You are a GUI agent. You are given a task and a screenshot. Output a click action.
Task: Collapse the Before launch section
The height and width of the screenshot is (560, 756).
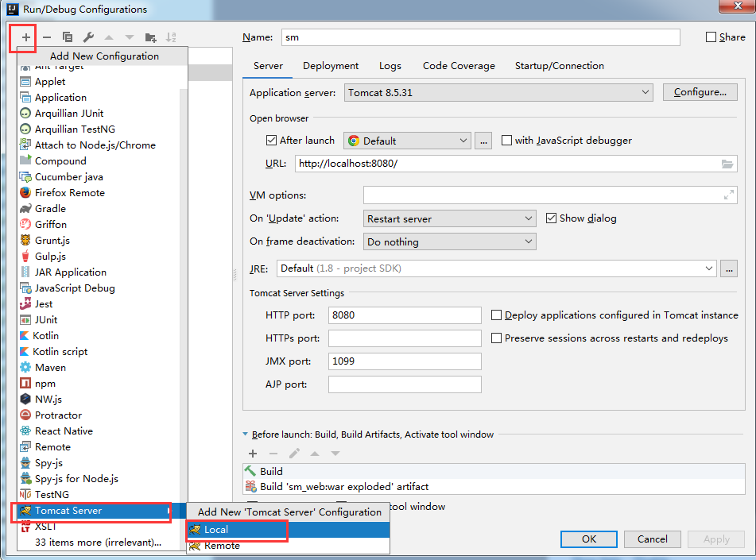(246, 434)
